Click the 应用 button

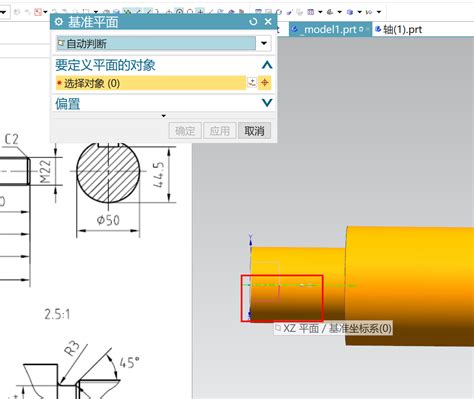pos(220,130)
